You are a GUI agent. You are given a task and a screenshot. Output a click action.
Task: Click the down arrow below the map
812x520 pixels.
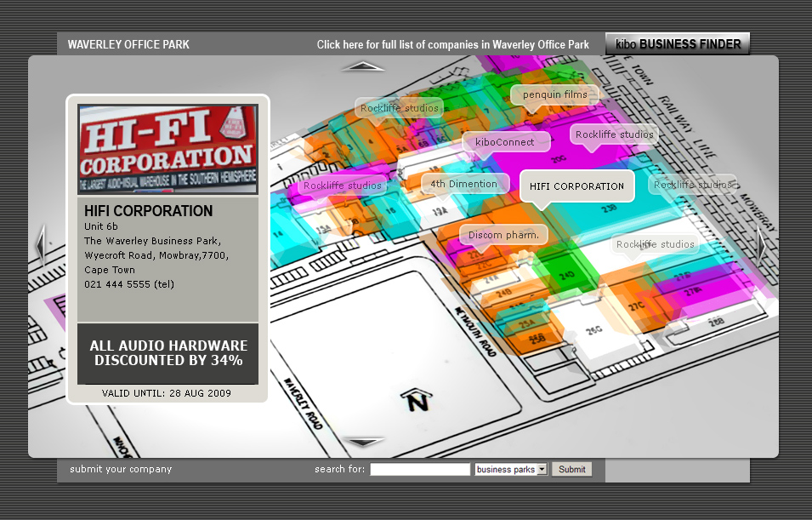click(363, 442)
